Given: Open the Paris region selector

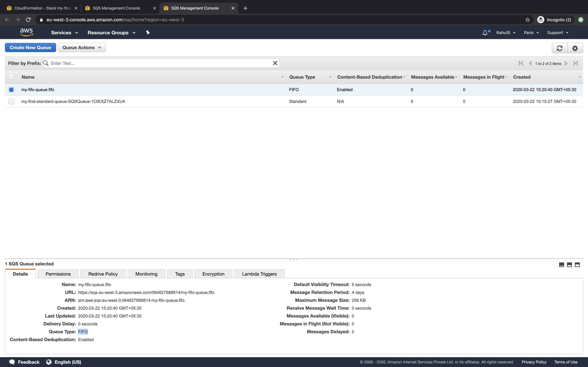Looking at the screenshot, I should pyautogui.click(x=531, y=33).
